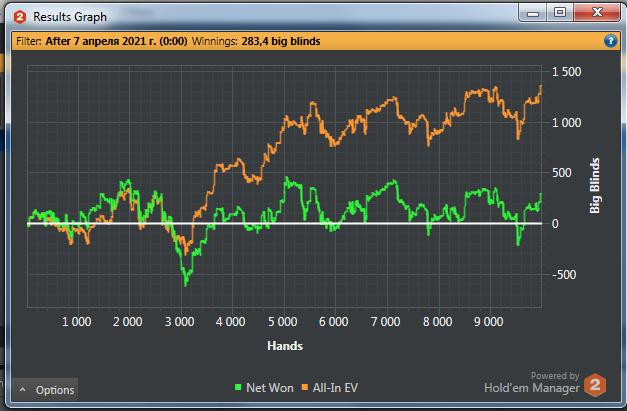
Task: Click the '7 000' x-axis label
Action: 385,322
